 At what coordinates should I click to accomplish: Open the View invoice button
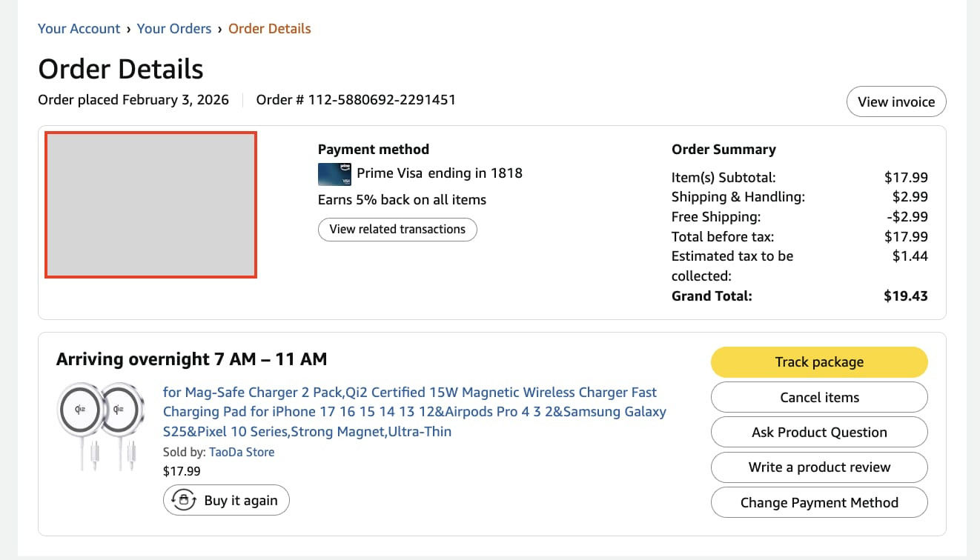pyautogui.click(x=895, y=102)
